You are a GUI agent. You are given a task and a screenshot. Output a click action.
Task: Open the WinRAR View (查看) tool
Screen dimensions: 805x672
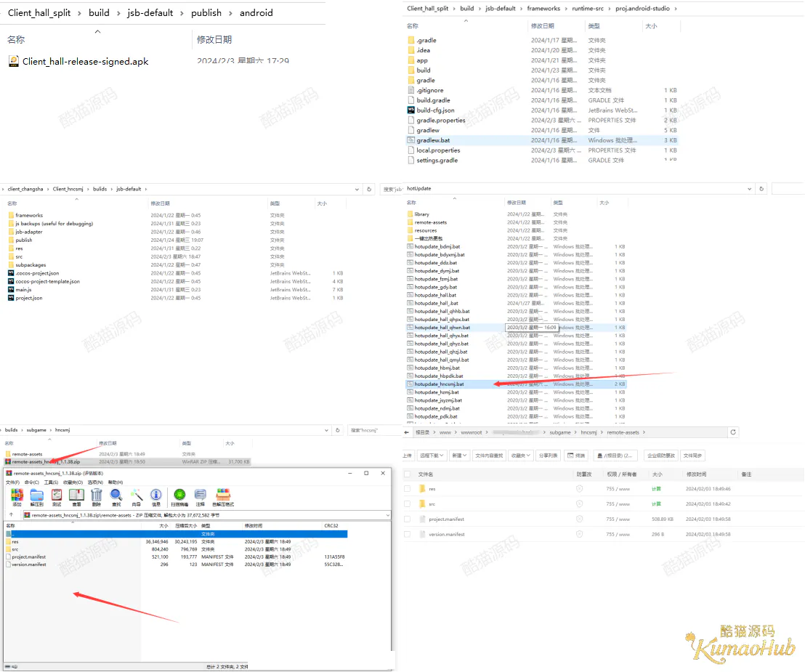[x=76, y=496]
